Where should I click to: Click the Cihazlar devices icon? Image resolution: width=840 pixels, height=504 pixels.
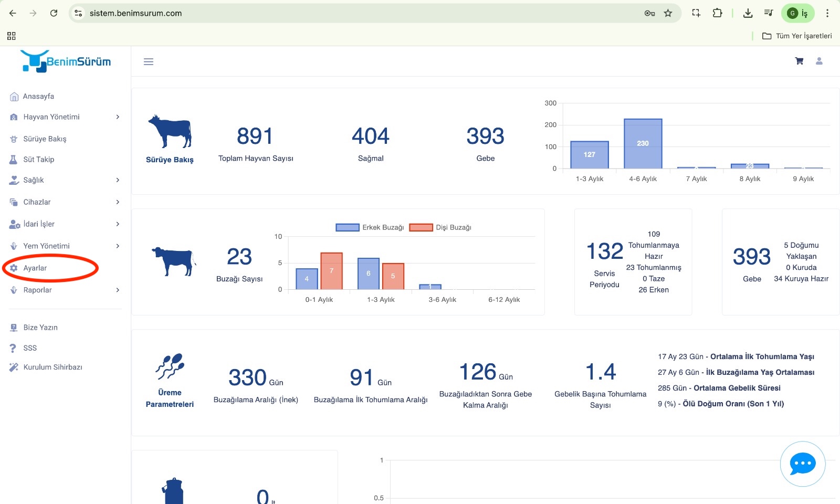click(x=14, y=202)
